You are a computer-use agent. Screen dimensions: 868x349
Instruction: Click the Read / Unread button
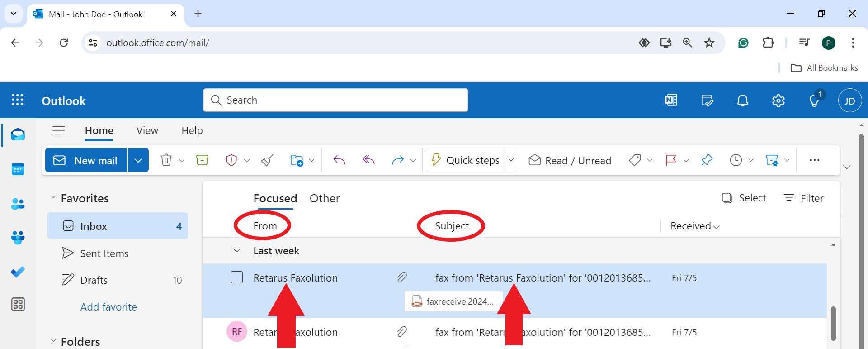coord(570,161)
